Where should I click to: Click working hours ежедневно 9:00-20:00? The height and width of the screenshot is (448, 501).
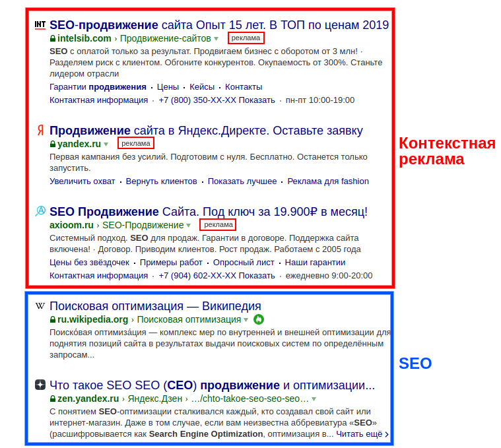(x=329, y=275)
